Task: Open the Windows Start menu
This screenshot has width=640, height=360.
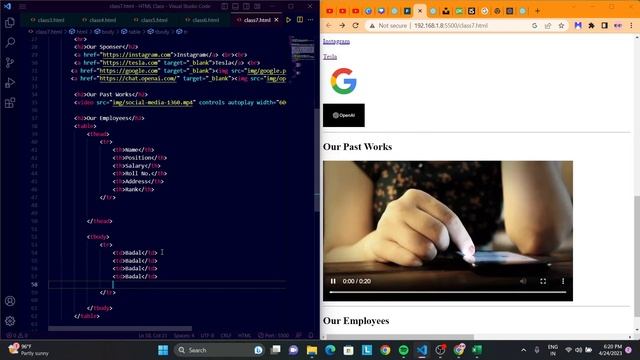Action: (x=163, y=350)
